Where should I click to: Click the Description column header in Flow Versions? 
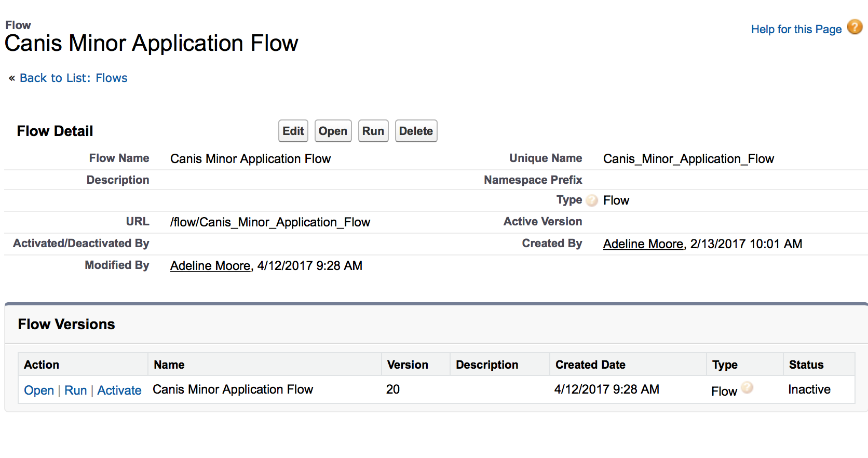[487, 365]
